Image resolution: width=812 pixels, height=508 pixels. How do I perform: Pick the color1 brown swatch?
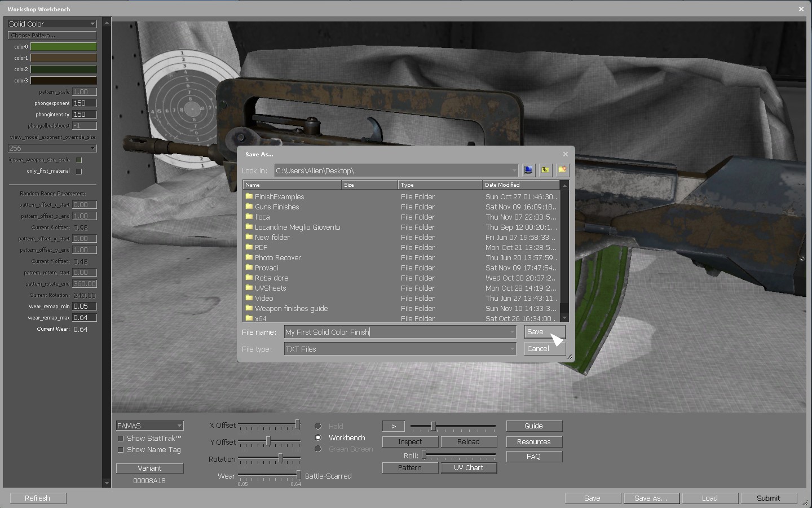tap(64, 58)
